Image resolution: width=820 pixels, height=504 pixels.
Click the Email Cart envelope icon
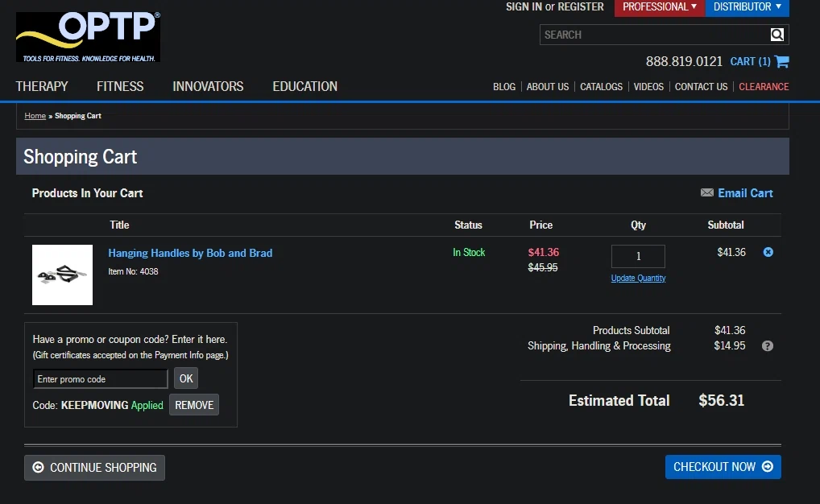click(x=707, y=192)
